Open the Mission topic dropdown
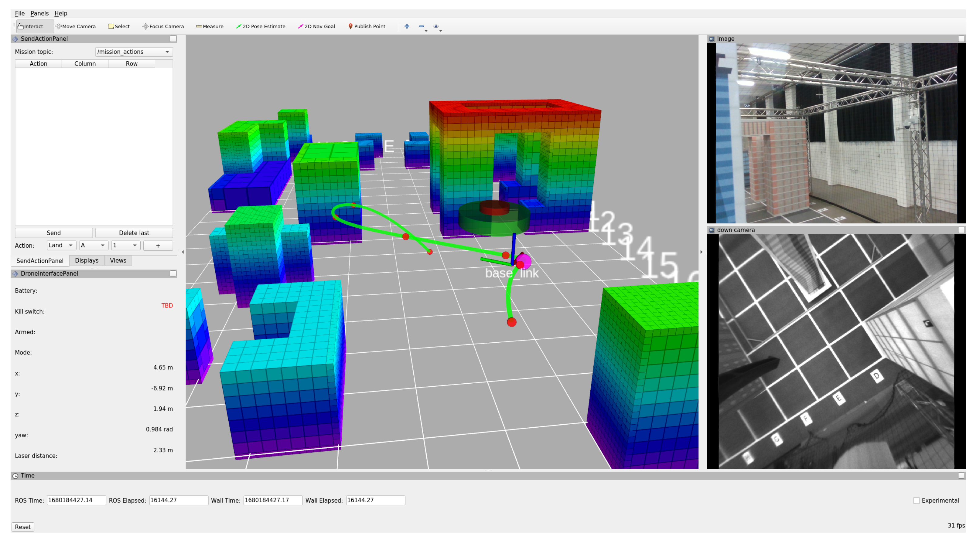The image size is (980, 543). (134, 52)
